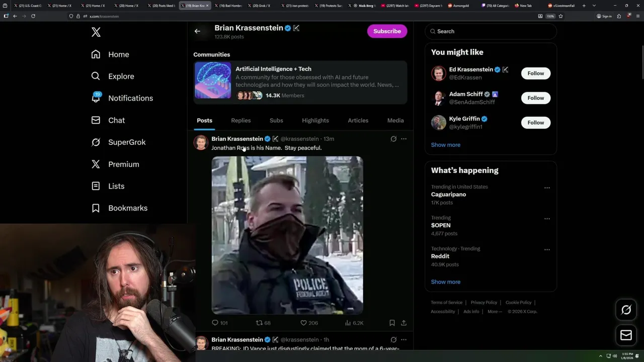Switch to the Media tab
This screenshot has width=644, height=362.
[x=395, y=121]
